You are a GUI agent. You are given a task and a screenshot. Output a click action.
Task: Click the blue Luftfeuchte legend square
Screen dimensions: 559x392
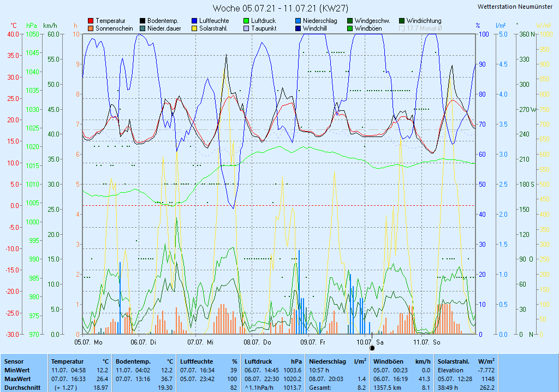pos(194,21)
